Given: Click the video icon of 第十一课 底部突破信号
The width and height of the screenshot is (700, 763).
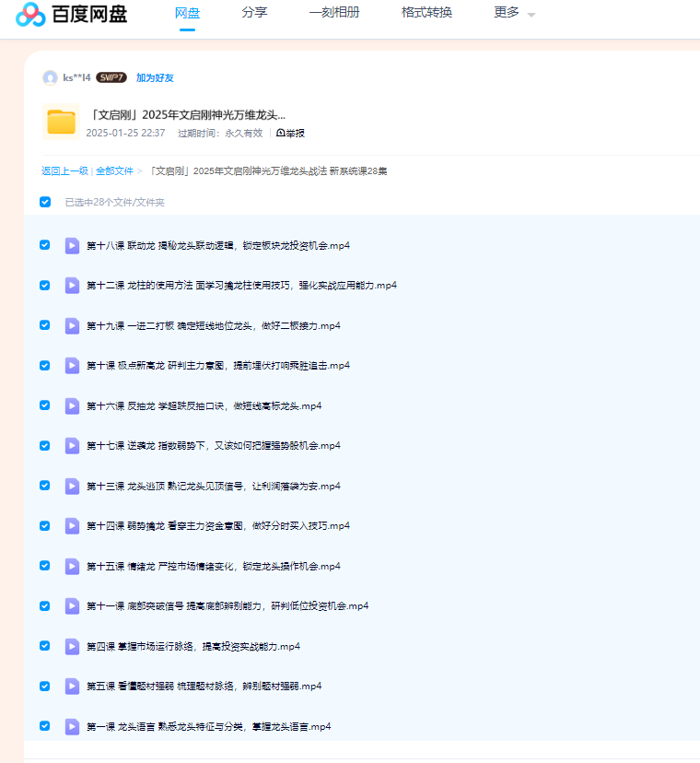Looking at the screenshot, I should 72,606.
